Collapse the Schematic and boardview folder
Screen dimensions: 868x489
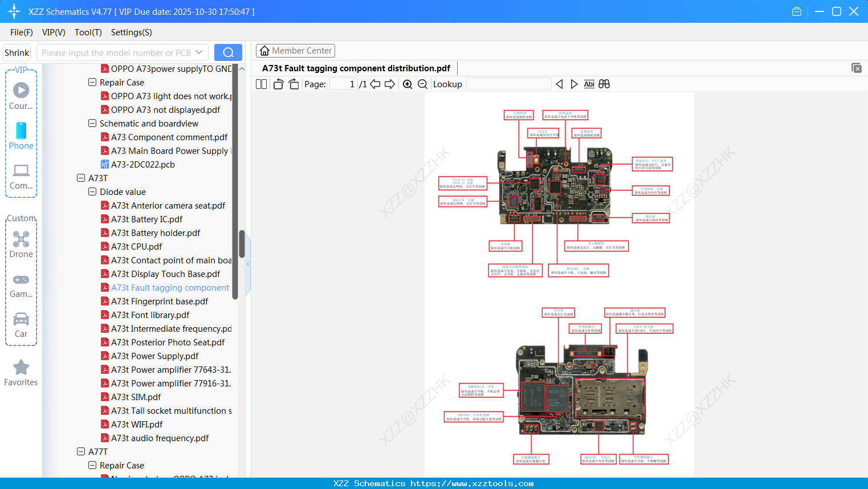pos(92,123)
